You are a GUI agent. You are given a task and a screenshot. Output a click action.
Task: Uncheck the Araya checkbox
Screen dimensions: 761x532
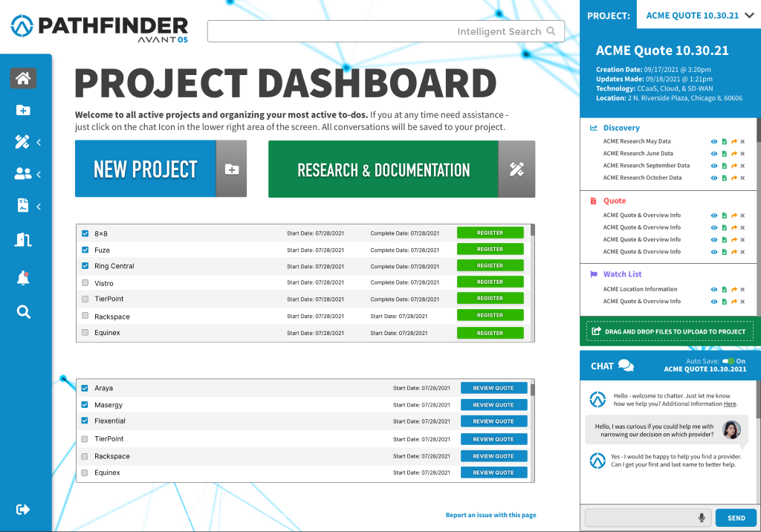coord(85,389)
